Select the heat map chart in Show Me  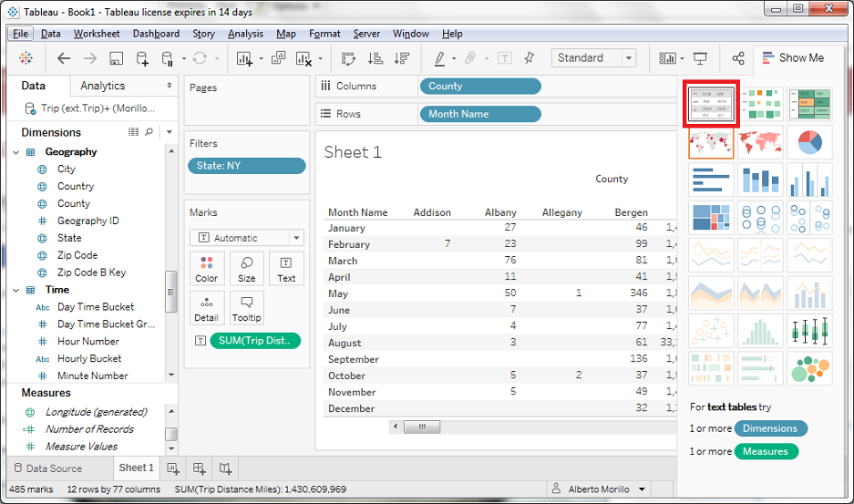click(760, 104)
